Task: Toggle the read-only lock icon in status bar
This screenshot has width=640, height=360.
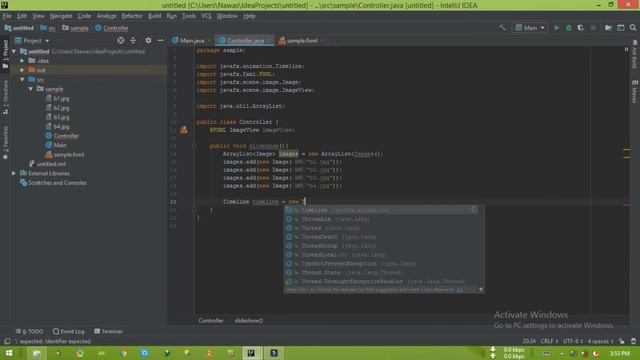Action: (622, 341)
